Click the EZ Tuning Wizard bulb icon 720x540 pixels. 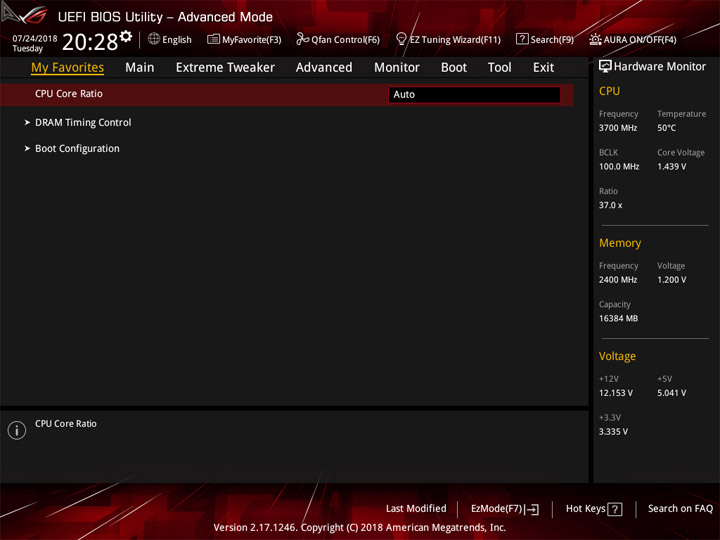tap(401, 39)
